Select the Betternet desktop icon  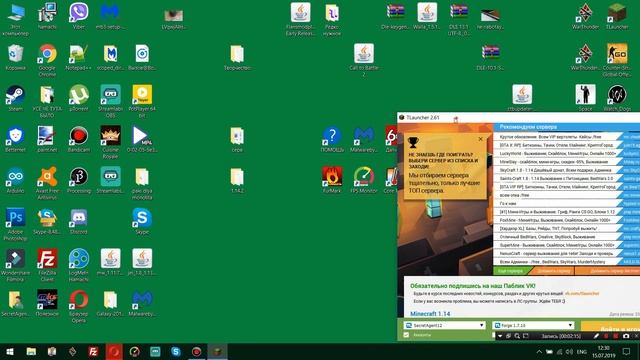(x=16, y=139)
